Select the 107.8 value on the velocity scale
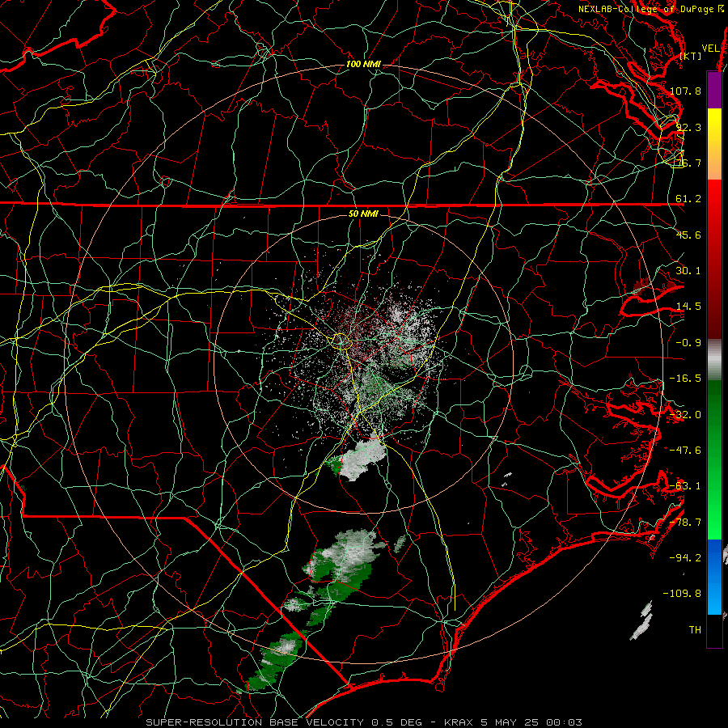The height and width of the screenshot is (728, 728). click(x=685, y=91)
